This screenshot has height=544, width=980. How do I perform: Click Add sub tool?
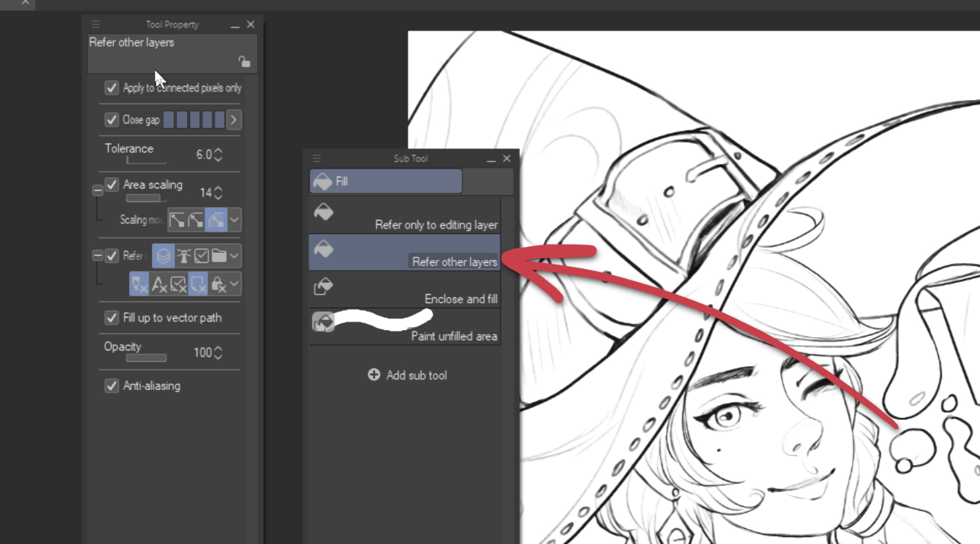407,375
